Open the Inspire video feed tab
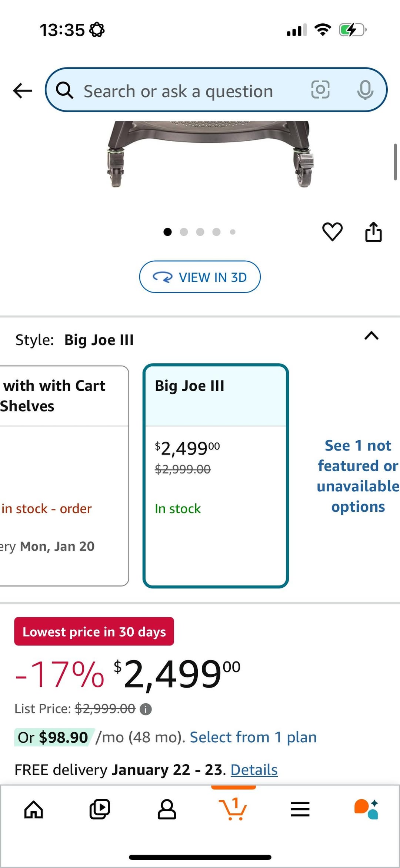400x868 pixels. [100, 809]
